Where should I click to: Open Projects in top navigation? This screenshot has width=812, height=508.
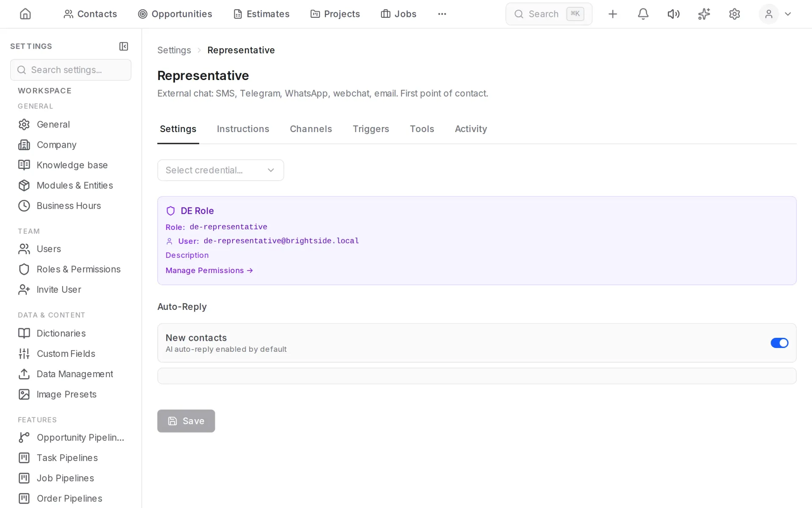coord(335,14)
